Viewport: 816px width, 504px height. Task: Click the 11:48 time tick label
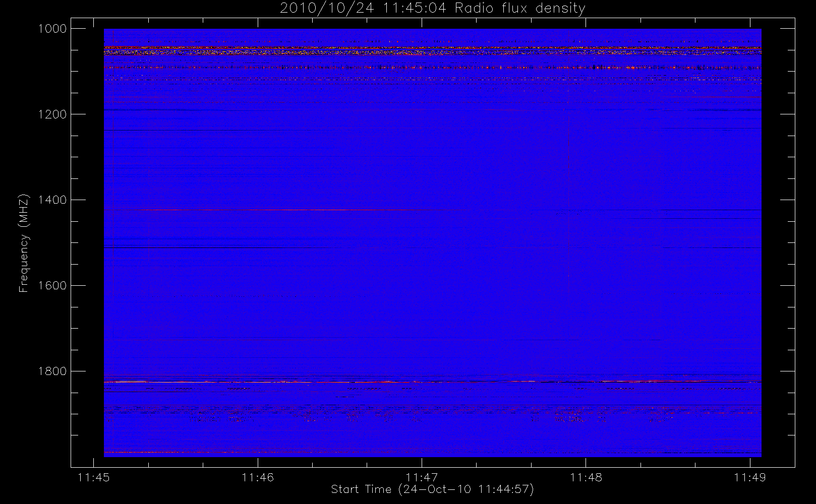tap(586, 477)
